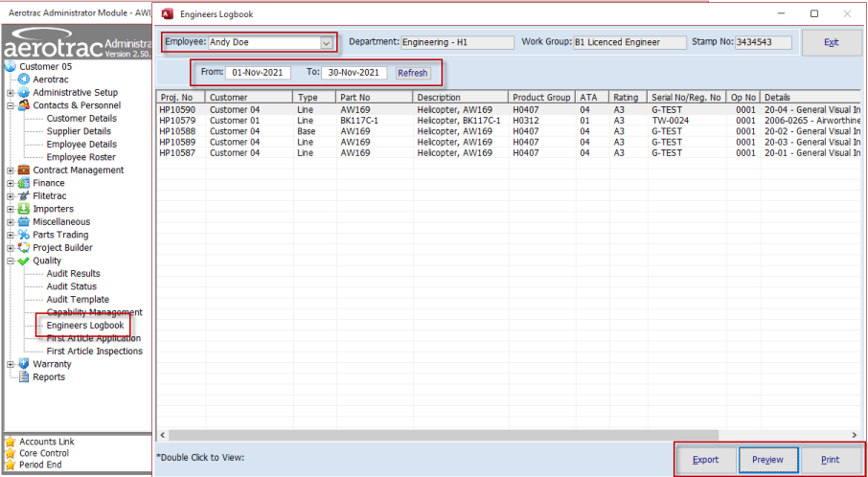This screenshot has width=868, height=477.
Task: Click the Finance icon in tree
Action: pyautogui.click(x=23, y=183)
